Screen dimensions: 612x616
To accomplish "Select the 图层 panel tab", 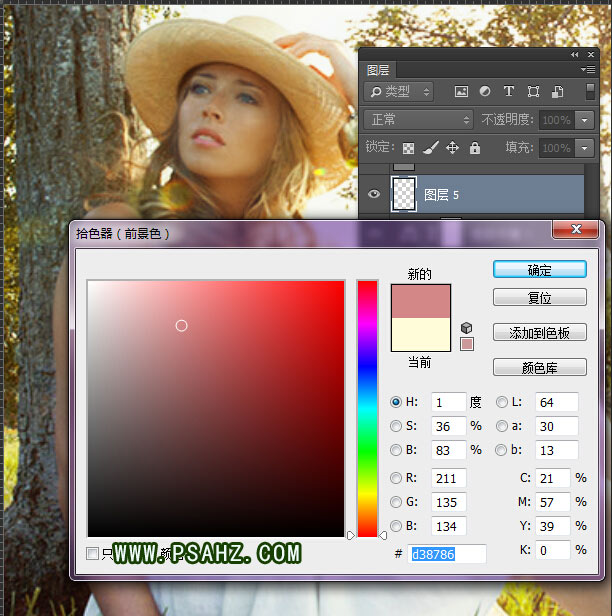I will tap(378, 70).
